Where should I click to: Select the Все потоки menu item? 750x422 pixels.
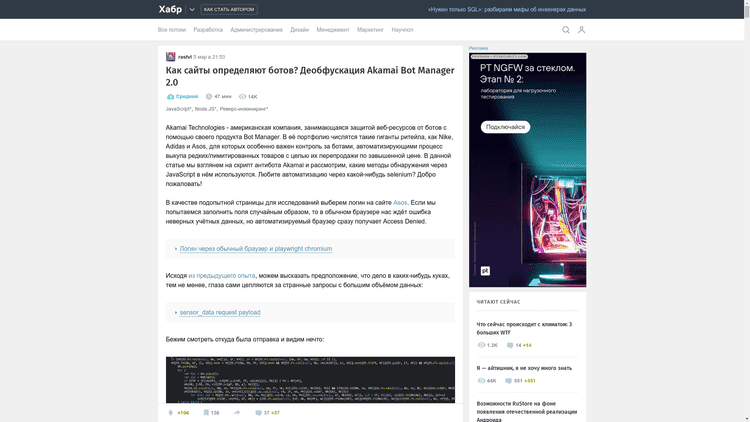point(172,30)
